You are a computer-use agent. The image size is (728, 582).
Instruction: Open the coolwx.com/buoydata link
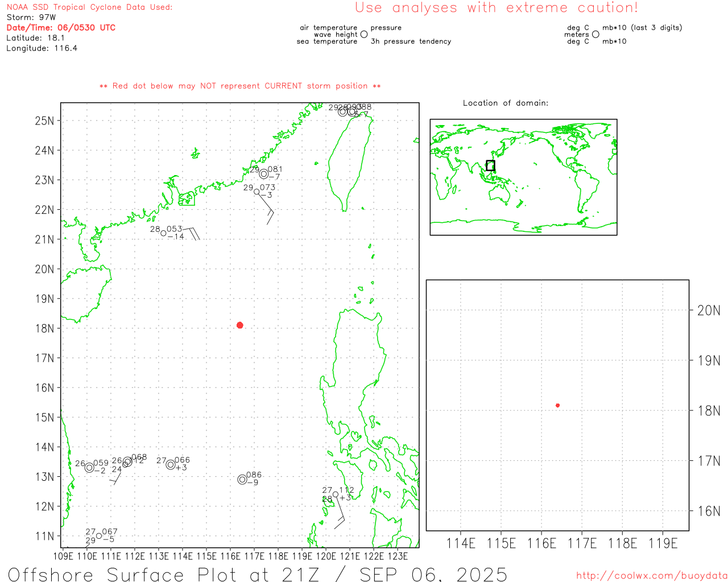[x=652, y=576]
